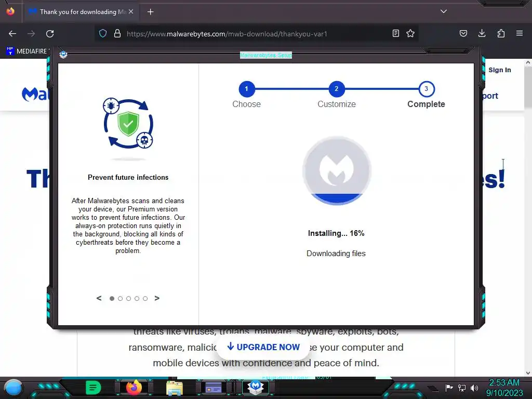Select the third slide dot
The width and height of the screenshot is (532, 399).
tap(129, 299)
